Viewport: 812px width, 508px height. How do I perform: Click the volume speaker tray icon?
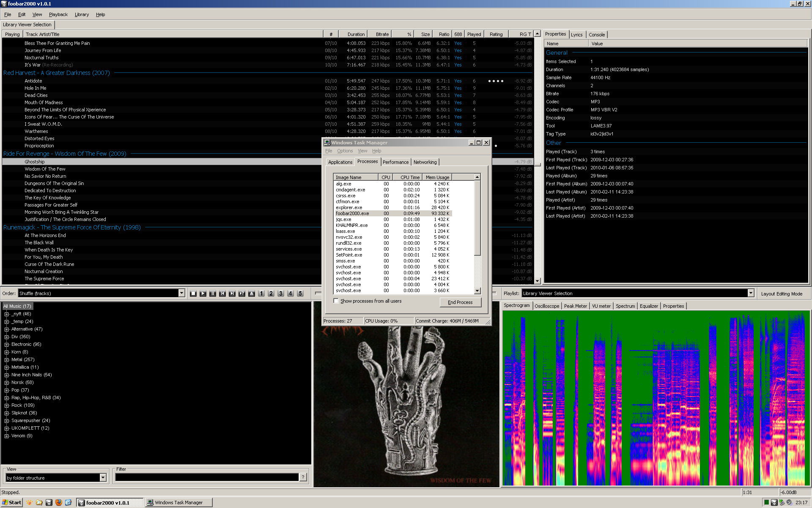point(789,502)
